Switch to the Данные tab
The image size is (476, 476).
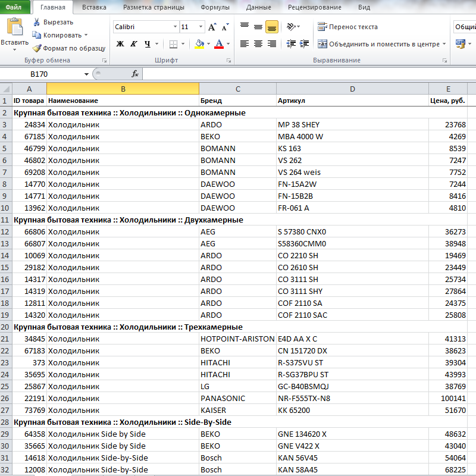point(259,7)
